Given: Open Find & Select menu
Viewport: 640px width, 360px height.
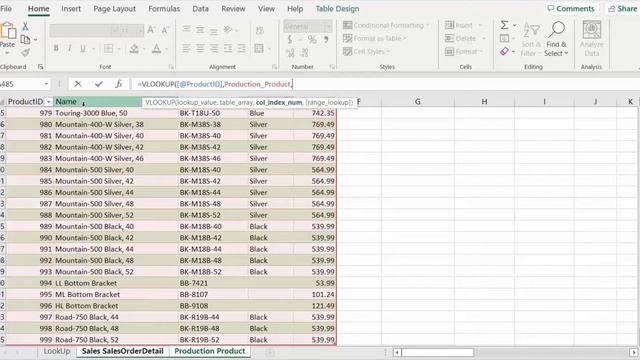Looking at the screenshot, I should (x=556, y=39).
